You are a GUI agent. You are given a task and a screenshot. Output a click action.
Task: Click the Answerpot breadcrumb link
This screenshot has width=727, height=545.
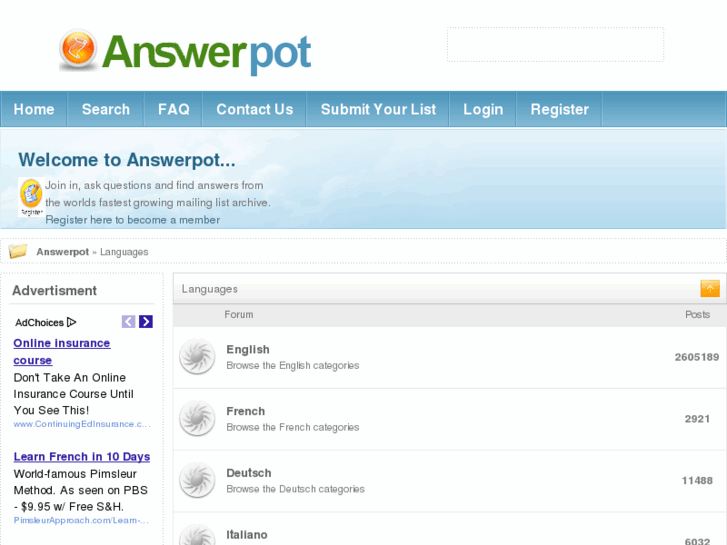tap(63, 252)
